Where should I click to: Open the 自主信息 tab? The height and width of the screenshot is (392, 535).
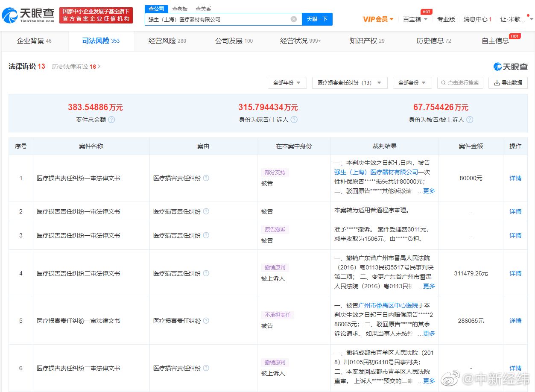pyautogui.click(x=495, y=41)
